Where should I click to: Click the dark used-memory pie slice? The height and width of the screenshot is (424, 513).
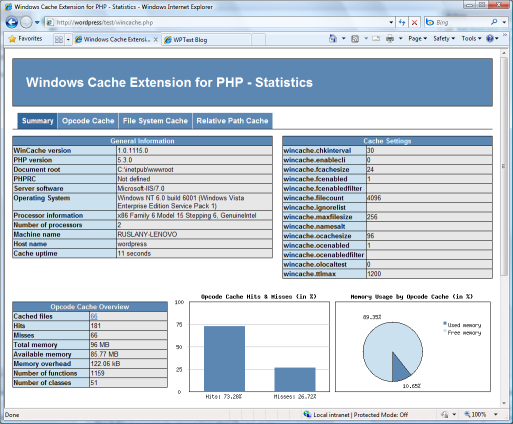click(x=399, y=369)
